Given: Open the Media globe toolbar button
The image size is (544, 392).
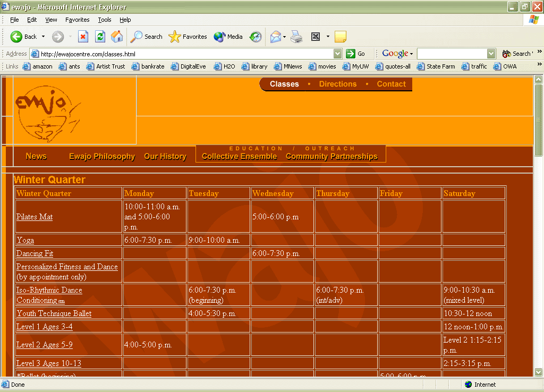Looking at the screenshot, I should point(228,37).
